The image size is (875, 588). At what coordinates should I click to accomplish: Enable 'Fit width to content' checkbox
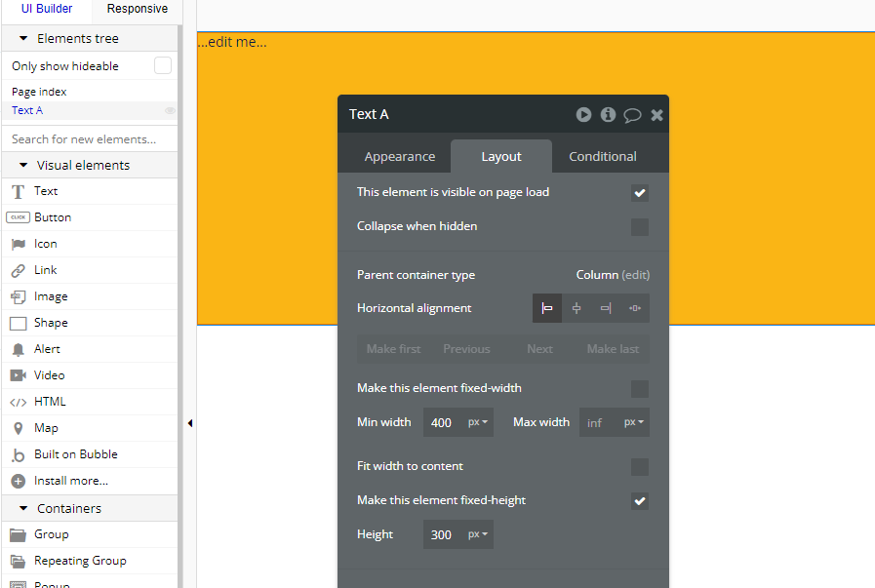tap(640, 467)
